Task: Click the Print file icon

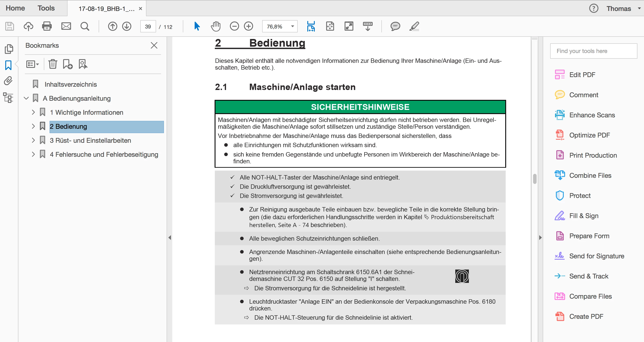Action: pos(47,26)
